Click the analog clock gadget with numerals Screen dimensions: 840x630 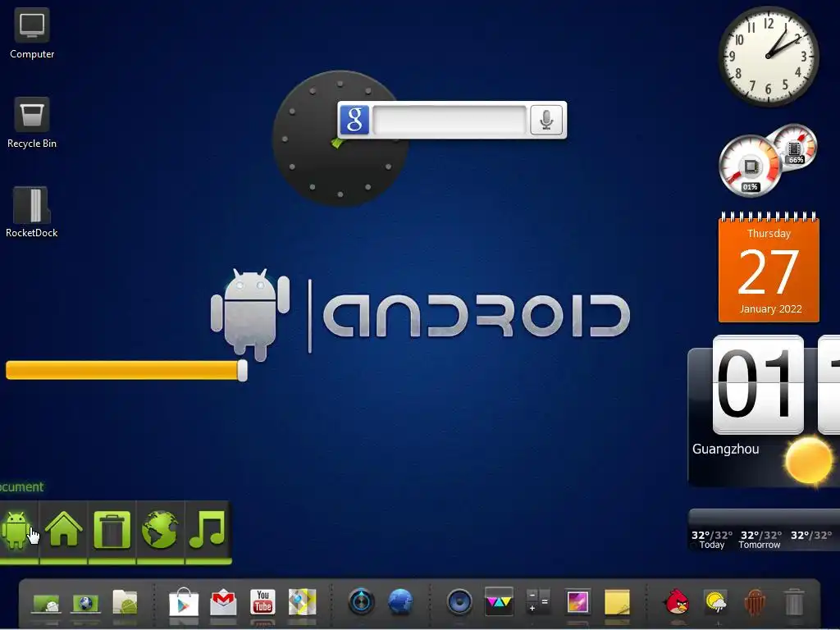tap(768, 57)
